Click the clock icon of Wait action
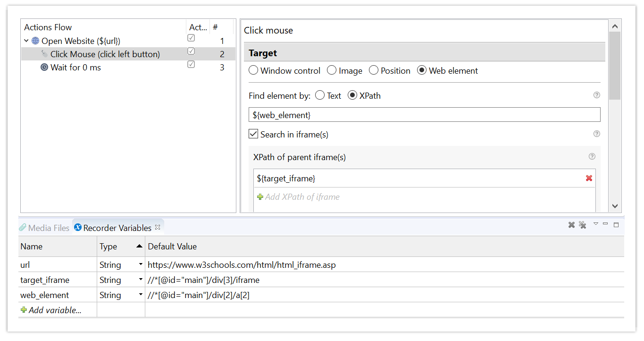This screenshot has width=644, height=341. tap(44, 67)
